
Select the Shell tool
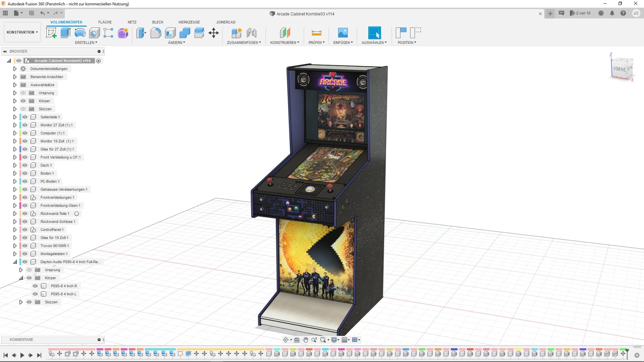pos(170,33)
